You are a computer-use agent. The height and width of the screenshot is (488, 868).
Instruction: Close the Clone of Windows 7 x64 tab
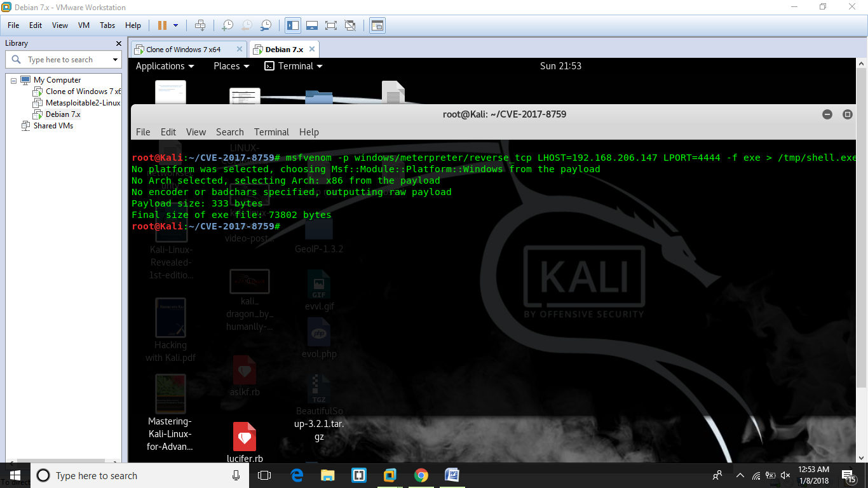click(240, 49)
